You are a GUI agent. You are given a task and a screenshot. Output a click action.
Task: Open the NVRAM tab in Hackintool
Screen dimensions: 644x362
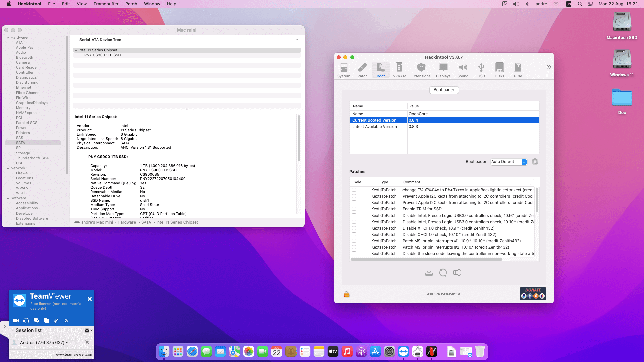point(399,70)
